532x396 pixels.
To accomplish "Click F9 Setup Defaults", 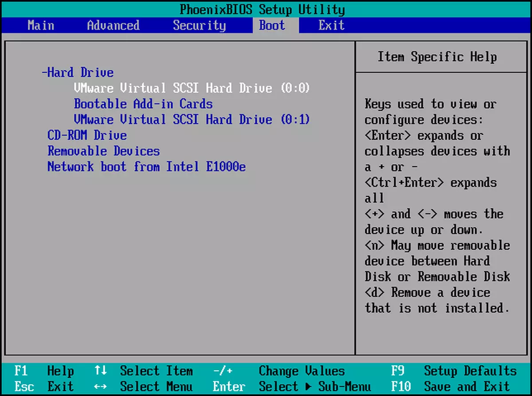I will (x=457, y=371).
